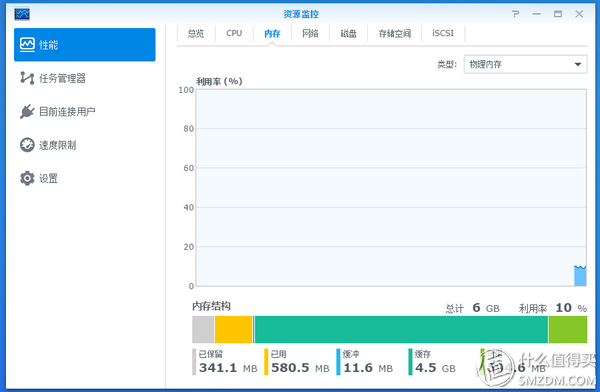Switch to the iSCSI tab
This screenshot has height=392, width=600.
(x=443, y=33)
